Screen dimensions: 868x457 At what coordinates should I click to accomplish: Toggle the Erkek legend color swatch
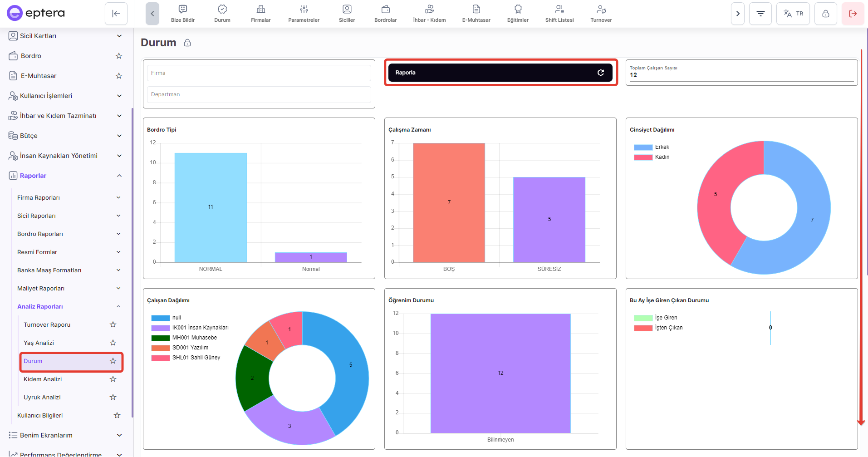(x=643, y=147)
